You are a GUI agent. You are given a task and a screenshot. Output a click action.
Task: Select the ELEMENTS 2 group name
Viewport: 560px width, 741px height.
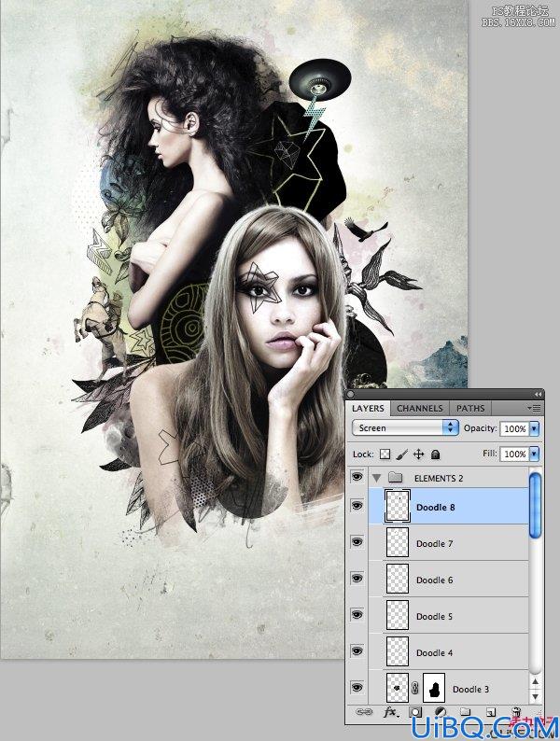439,478
